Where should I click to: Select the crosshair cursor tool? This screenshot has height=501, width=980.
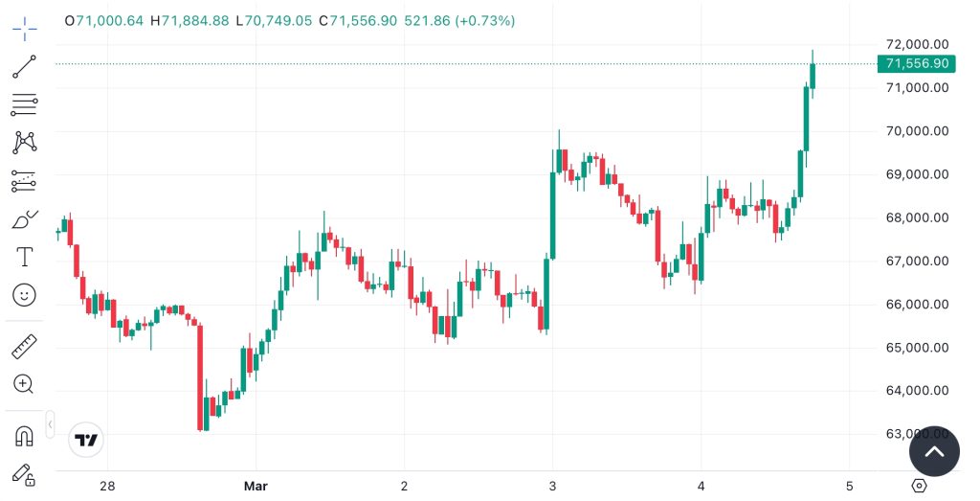pyautogui.click(x=24, y=28)
